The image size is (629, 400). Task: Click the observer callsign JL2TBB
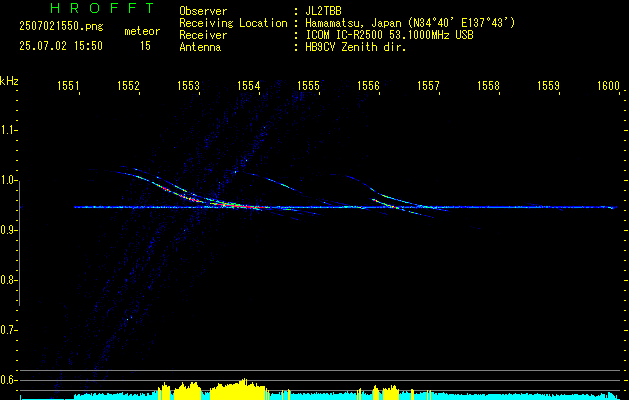[323, 11]
